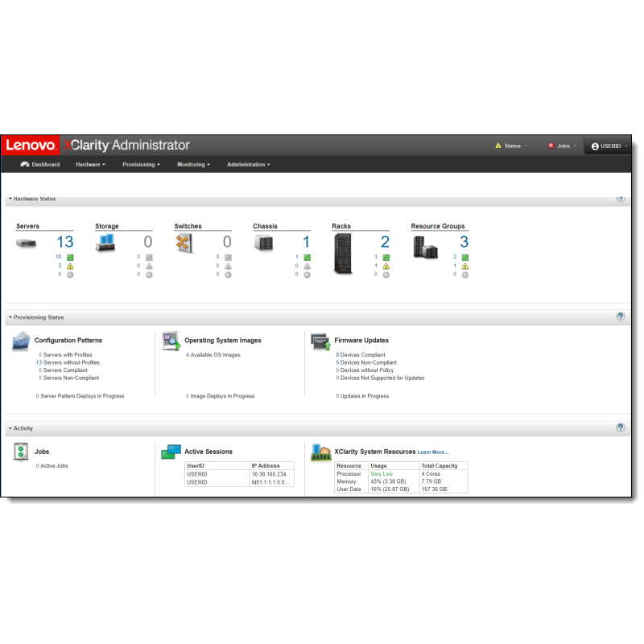Click the Racks warning status icon
Viewport: 644px width, 644px height.
coord(386,266)
